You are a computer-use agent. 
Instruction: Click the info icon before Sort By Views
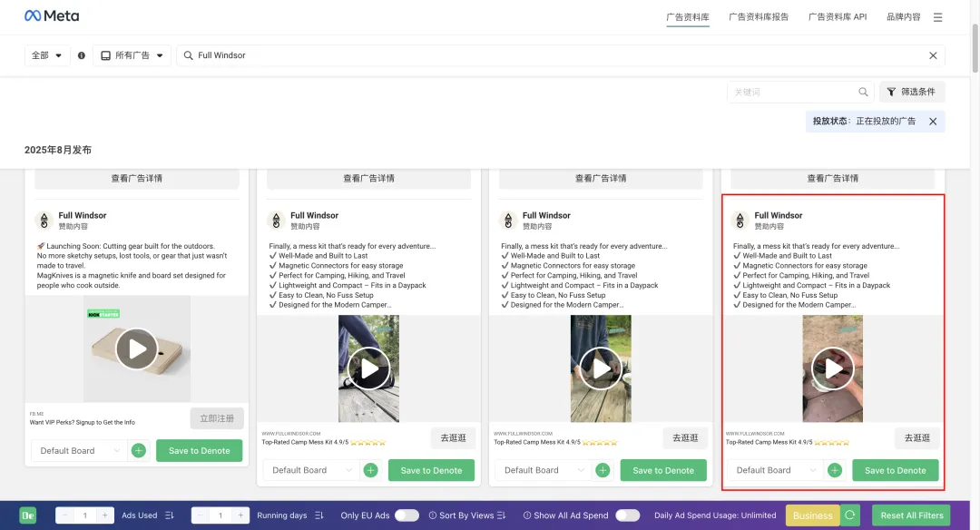click(x=433, y=515)
